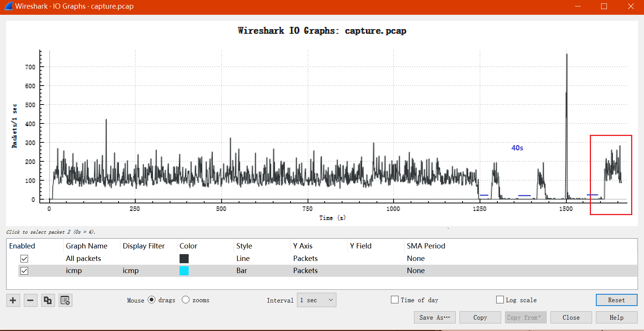Click the Wireshark shark fin icon in title bar
This screenshot has height=331, width=644.
pos(8,6)
